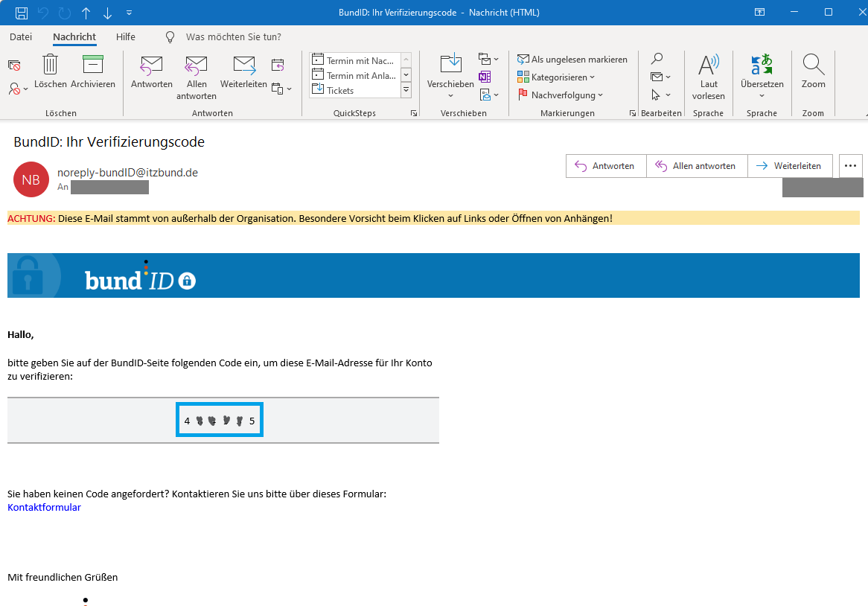Open the Junk email block sender dropdown

[19, 89]
